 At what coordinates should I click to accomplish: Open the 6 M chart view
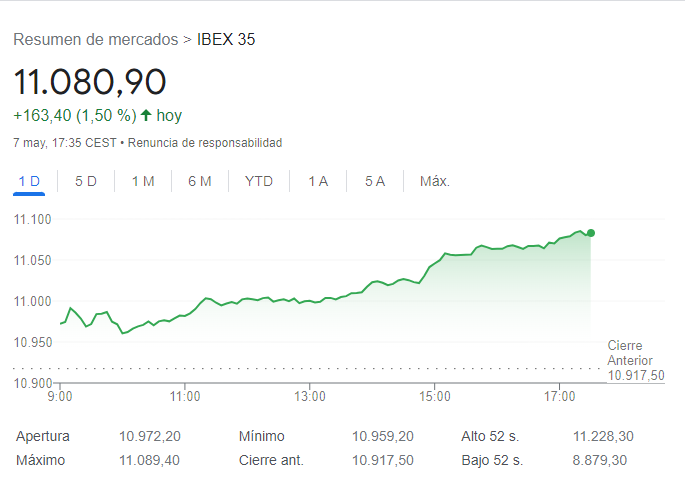pos(200,181)
